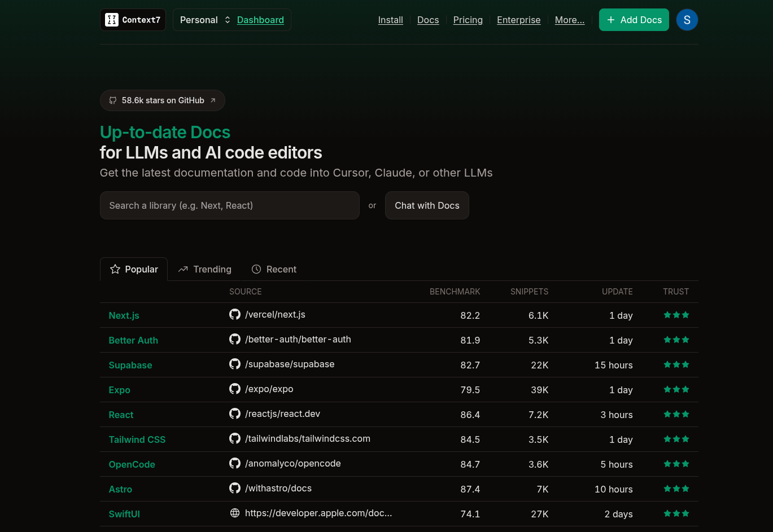Click trust stars in the Astro row
This screenshot has width=773, height=532.
pyautogui.click(x=676, y=489)
